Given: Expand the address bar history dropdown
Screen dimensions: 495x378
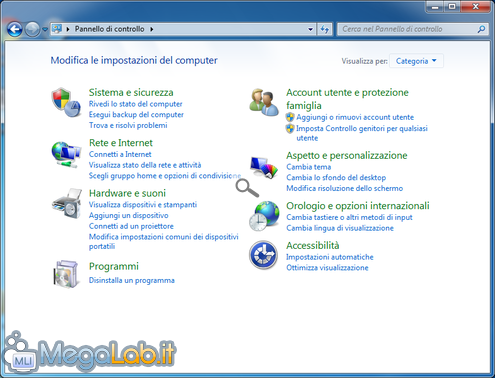Looking at the screenshot, I should click(x=310, y=29).
